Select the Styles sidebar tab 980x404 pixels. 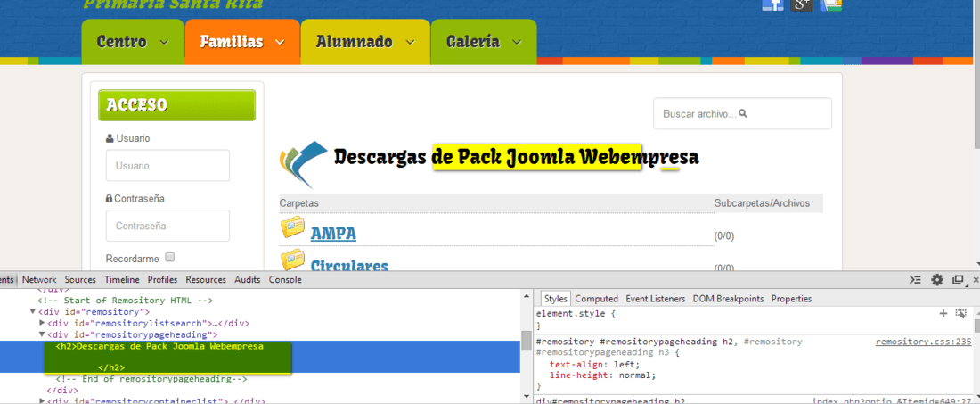[555, 298]
